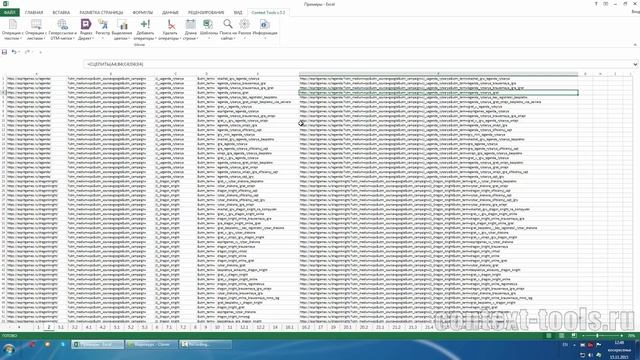Open sheet tab 21.4
This screenshot has height=360, width=640.
(x=429, y=327)
